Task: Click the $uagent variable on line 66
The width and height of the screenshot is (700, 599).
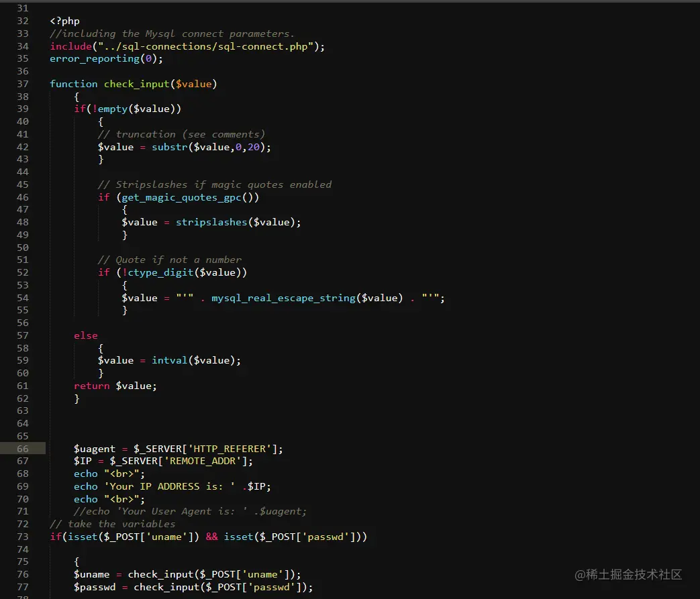Action: [95, 449]
